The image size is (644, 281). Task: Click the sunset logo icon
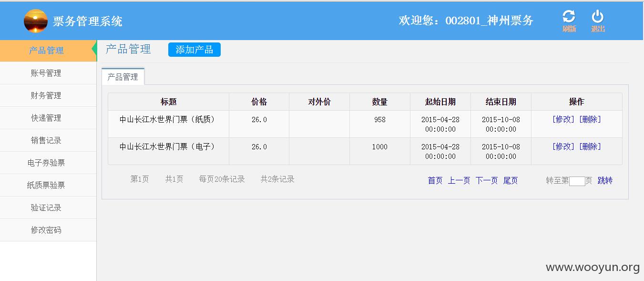point(36,21)
